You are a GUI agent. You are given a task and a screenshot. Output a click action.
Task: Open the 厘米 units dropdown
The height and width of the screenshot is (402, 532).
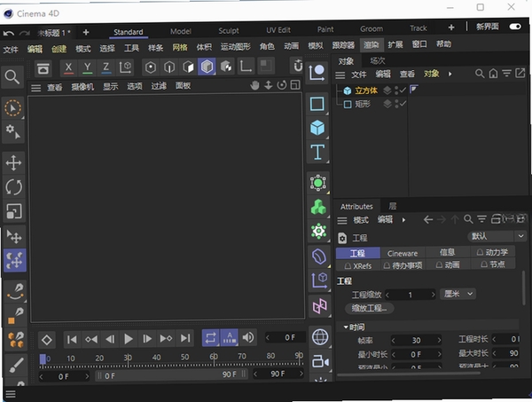point(458,294)
